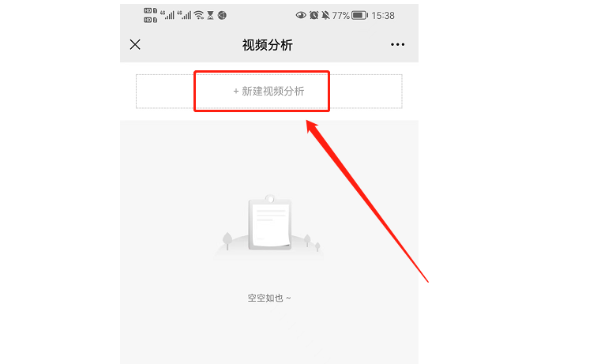
Task: Tap the battery icon in status bar
Action: 359,15
